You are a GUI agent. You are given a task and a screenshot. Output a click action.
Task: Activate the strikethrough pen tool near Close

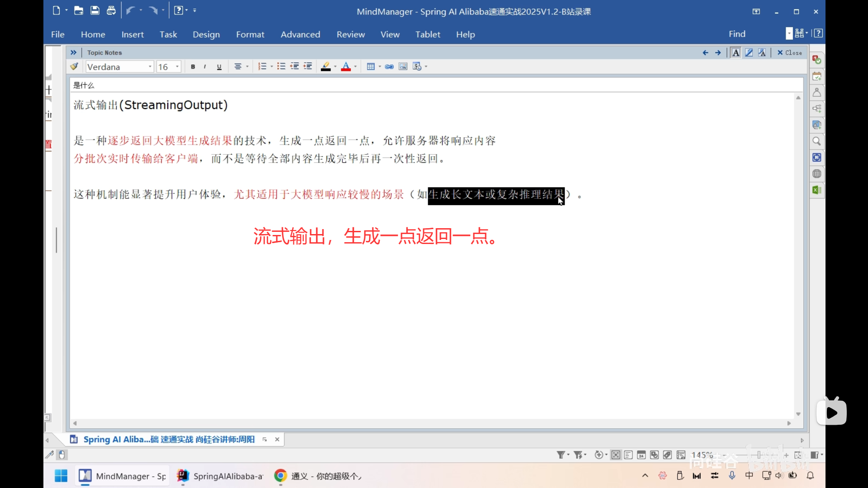point(762,52)
